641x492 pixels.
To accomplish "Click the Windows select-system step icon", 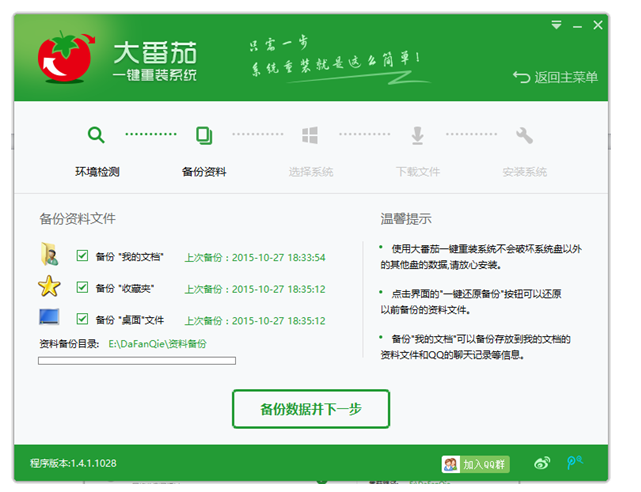I will pyautogui.click(x=310, y=135).
